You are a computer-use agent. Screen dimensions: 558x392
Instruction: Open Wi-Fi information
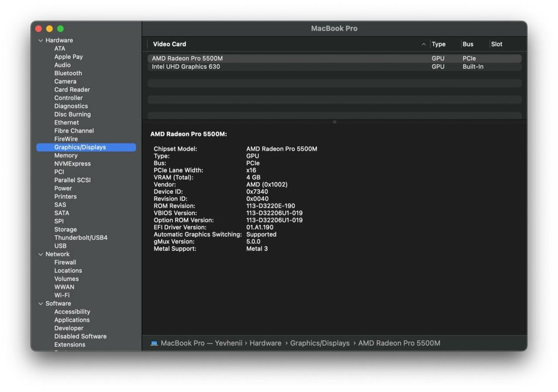tap(62, 295)
